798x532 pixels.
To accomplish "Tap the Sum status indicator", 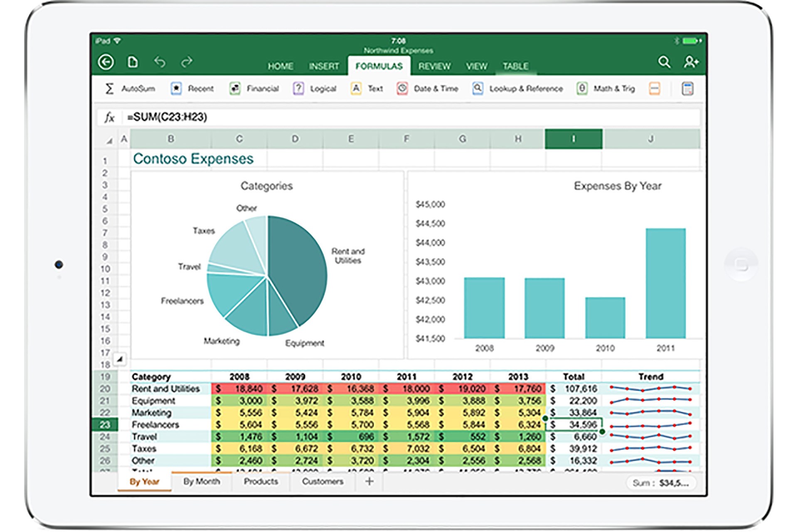I will point(661,483).
